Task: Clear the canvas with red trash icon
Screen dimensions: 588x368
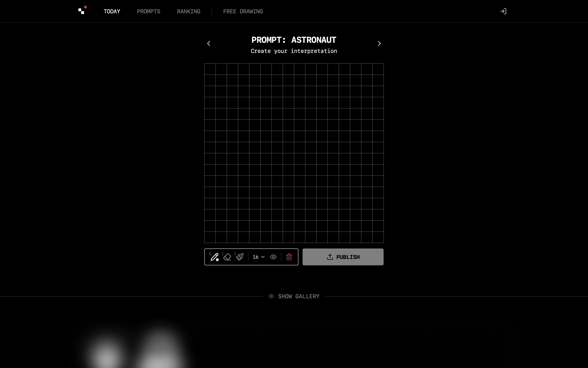Action: (289, 257)
